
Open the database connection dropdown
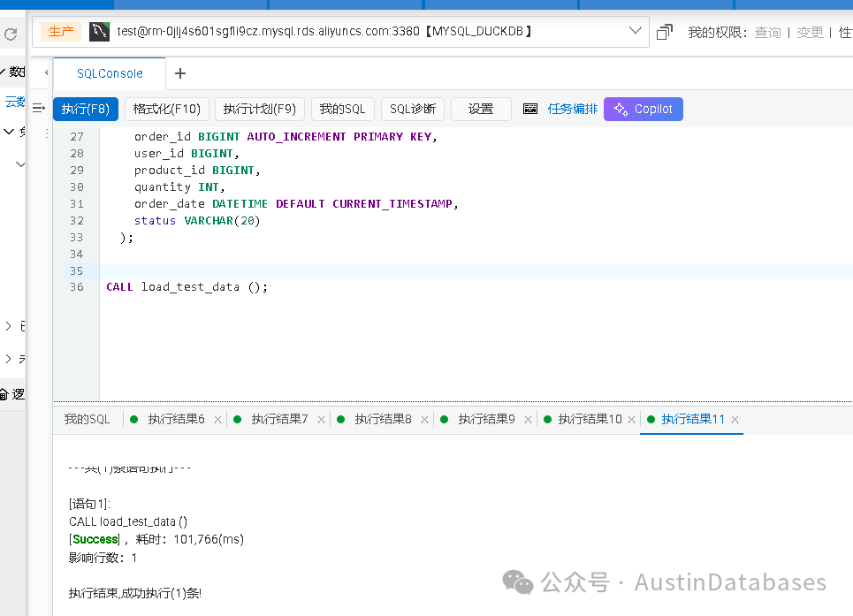click(x=635, y=31)
